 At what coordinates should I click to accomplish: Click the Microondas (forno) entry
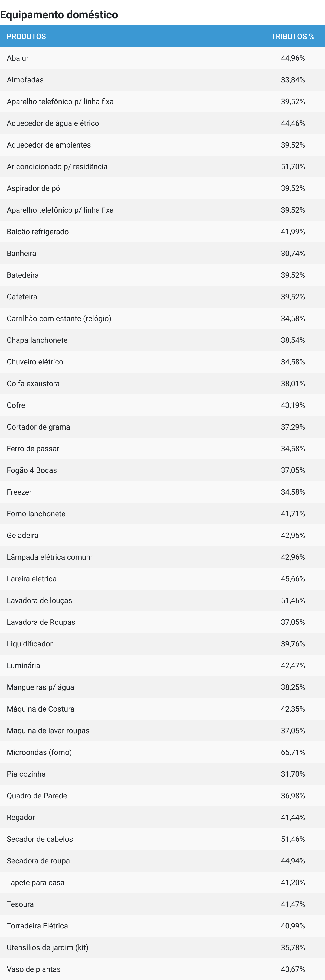point(39,752)
